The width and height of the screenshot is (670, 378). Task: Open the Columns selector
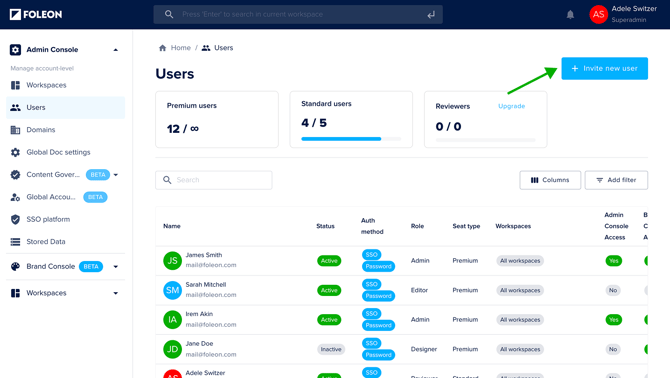click(x=550, y=180)
